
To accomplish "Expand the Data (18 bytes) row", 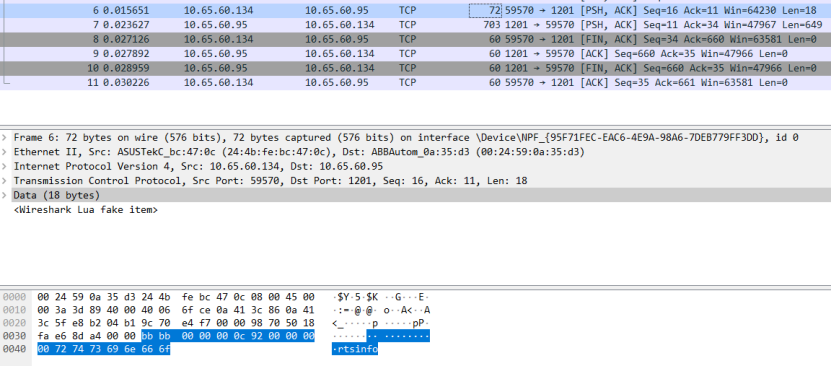I will [5, 195].
